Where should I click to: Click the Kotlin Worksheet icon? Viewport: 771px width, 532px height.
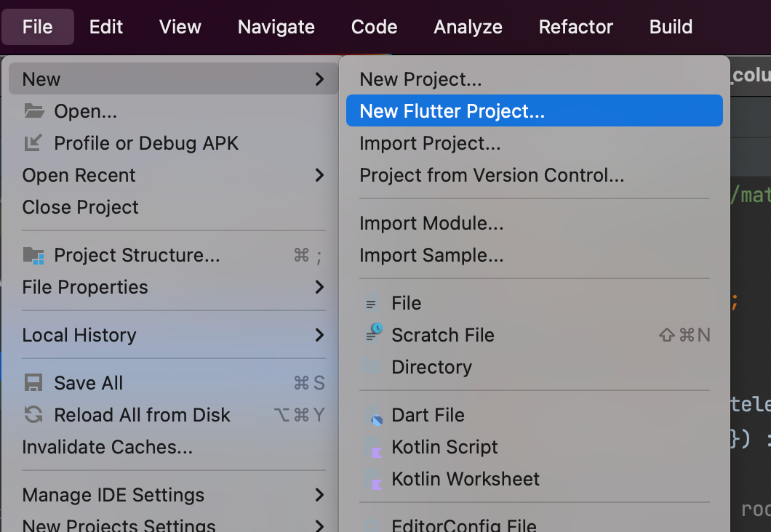pyautogui.click(x=374, y=480)
